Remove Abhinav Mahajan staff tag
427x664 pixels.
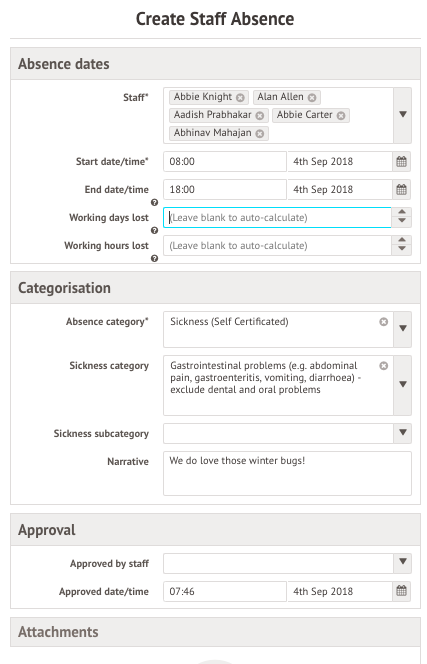click(260, 134)
